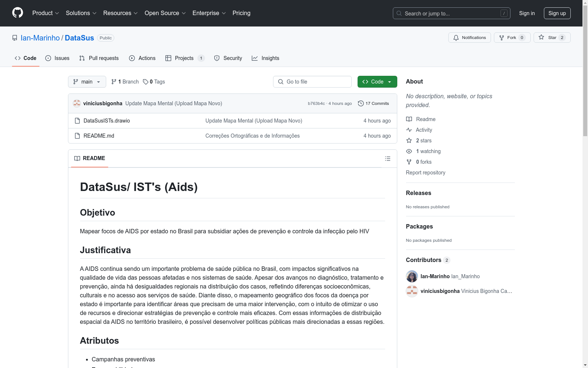Click inside the Go to file field
The image size is (588, 368).
[x=312, y=82]
